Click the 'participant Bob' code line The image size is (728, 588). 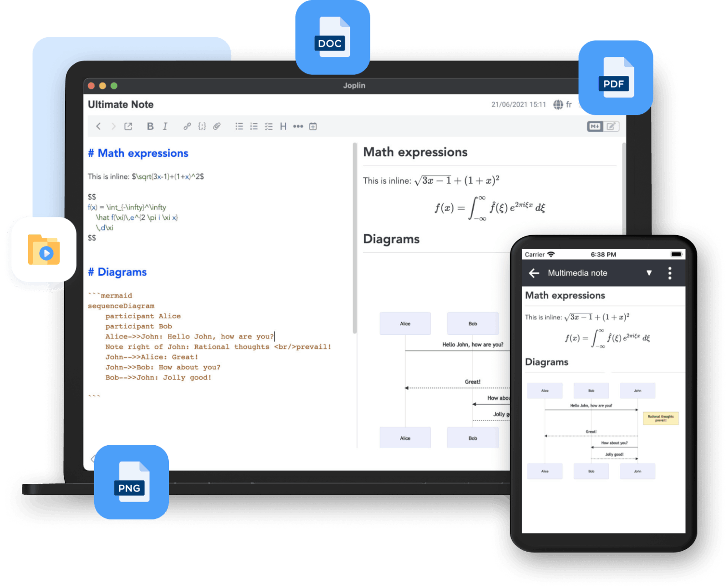(139, 326)
